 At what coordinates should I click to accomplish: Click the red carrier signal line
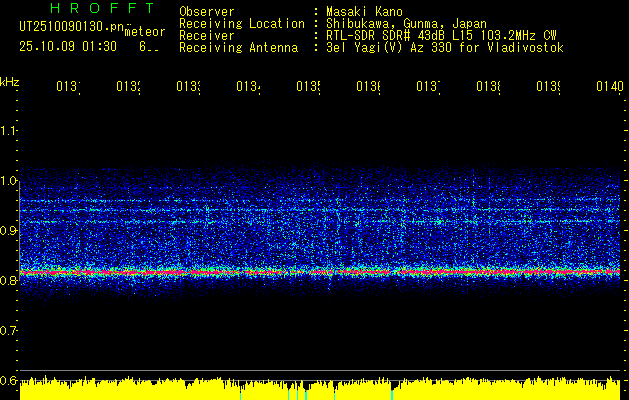click(320, 271)
